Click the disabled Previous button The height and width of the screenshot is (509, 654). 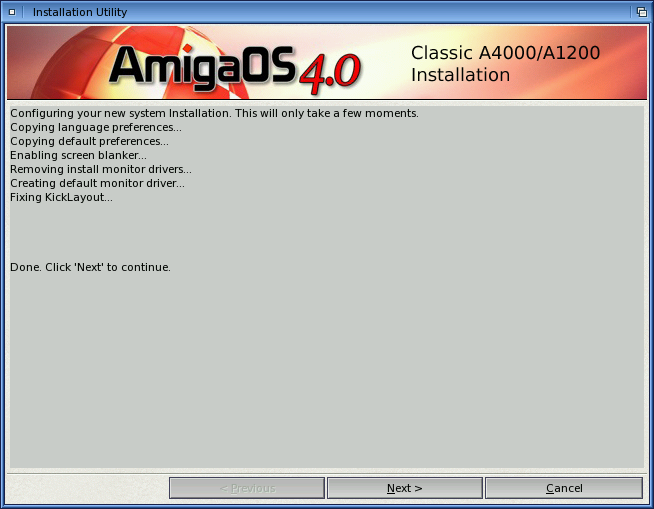(x=247, y=488)
